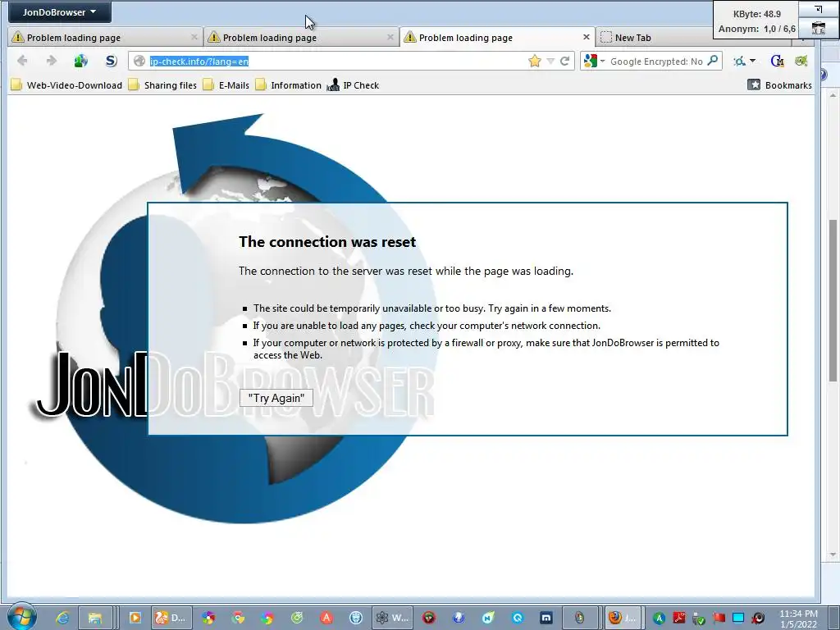Click the Anonym: 1,0 / 6,6 readout
This screenshot has width=840, height=630.
click(756, 29)
